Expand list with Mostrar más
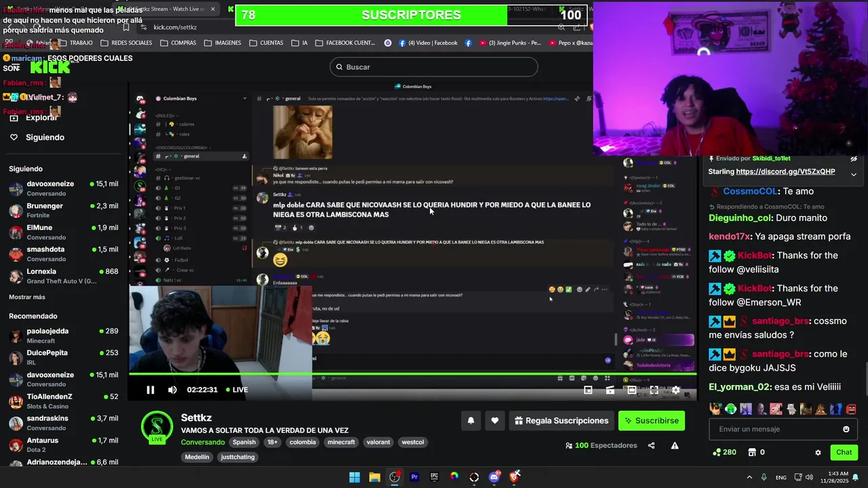Screen dimensions: 868x488 (x=27, y=297)
